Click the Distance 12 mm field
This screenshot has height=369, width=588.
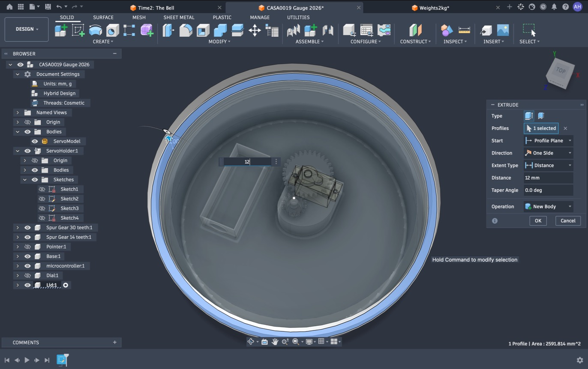coord(549,178)
